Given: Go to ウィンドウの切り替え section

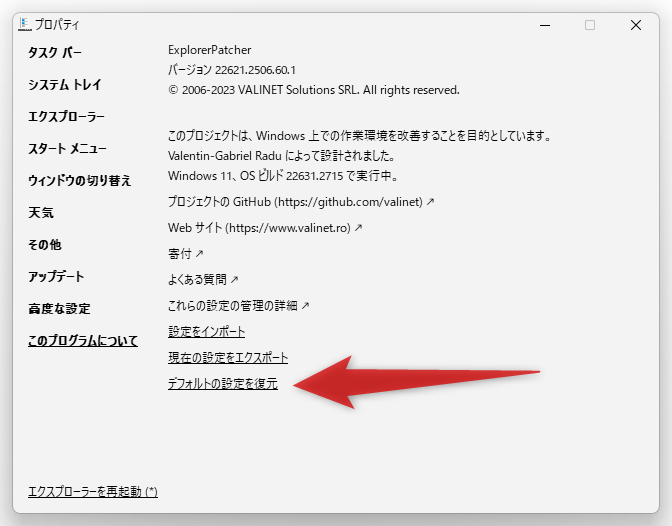Looking at the screenshot, I should pyautogui.click(x=79, y=180).
